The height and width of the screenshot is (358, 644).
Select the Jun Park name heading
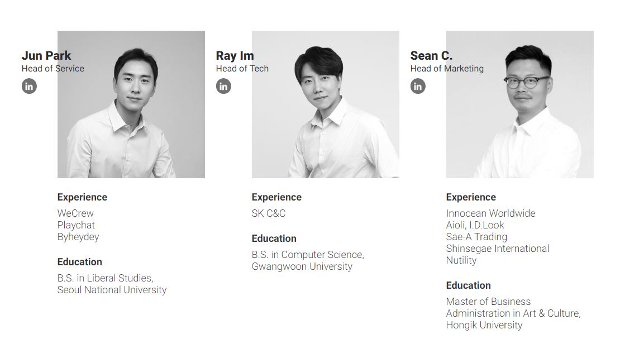click(x=46, y=55)
